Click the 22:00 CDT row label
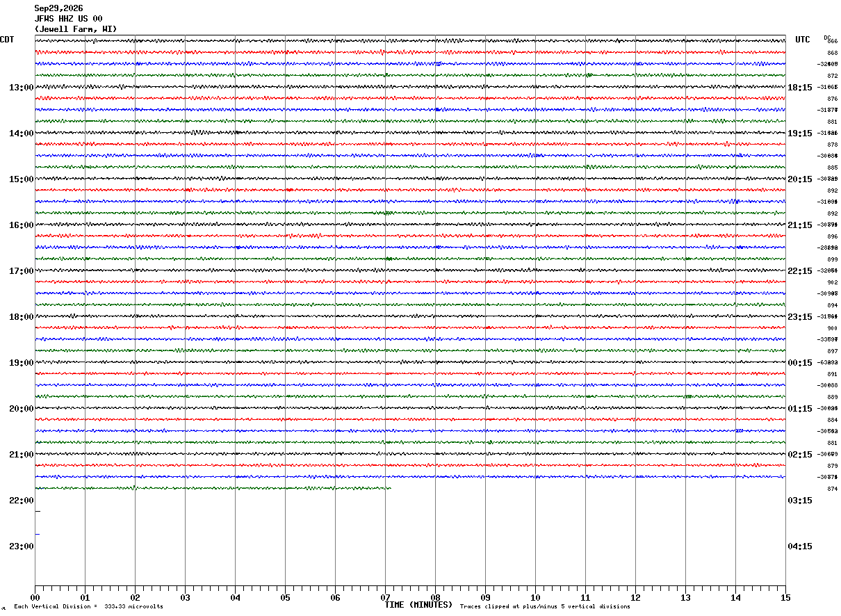The width and height of the screenshot is (841, 616). click(21, 501)
